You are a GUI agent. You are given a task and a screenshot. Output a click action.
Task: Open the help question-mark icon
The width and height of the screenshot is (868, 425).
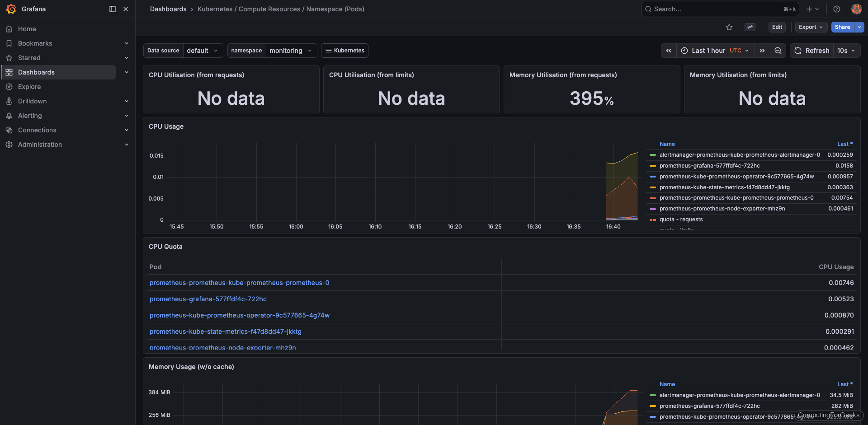coord(836,9)
